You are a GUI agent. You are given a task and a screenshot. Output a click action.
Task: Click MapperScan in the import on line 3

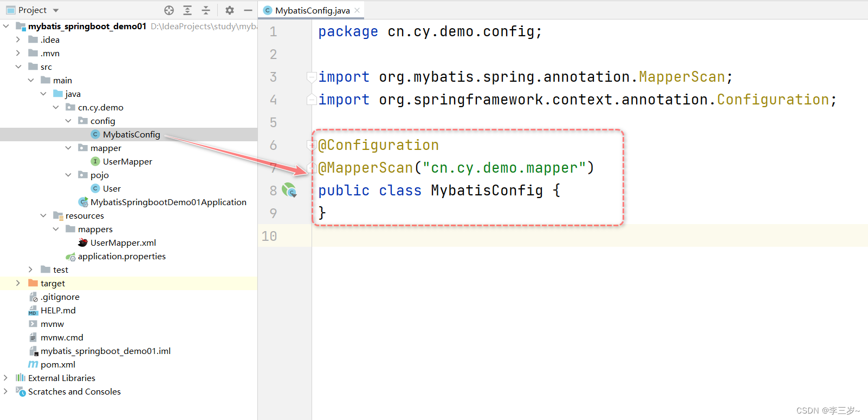(682, 77)
